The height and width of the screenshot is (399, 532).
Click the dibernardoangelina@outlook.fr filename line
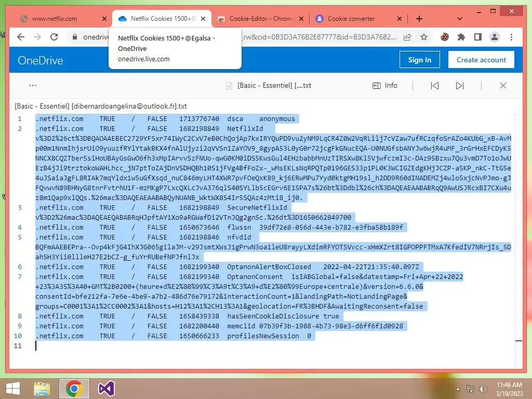click(101, 106)
